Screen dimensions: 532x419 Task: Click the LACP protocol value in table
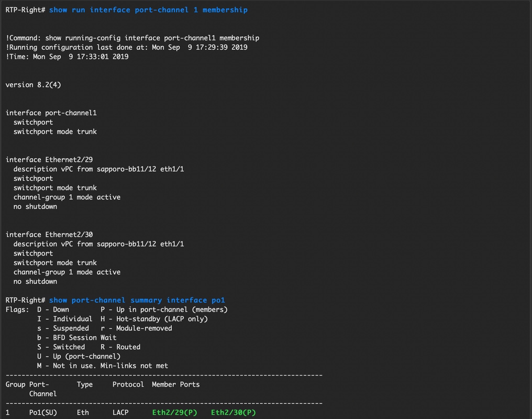(x=120, y=413)
